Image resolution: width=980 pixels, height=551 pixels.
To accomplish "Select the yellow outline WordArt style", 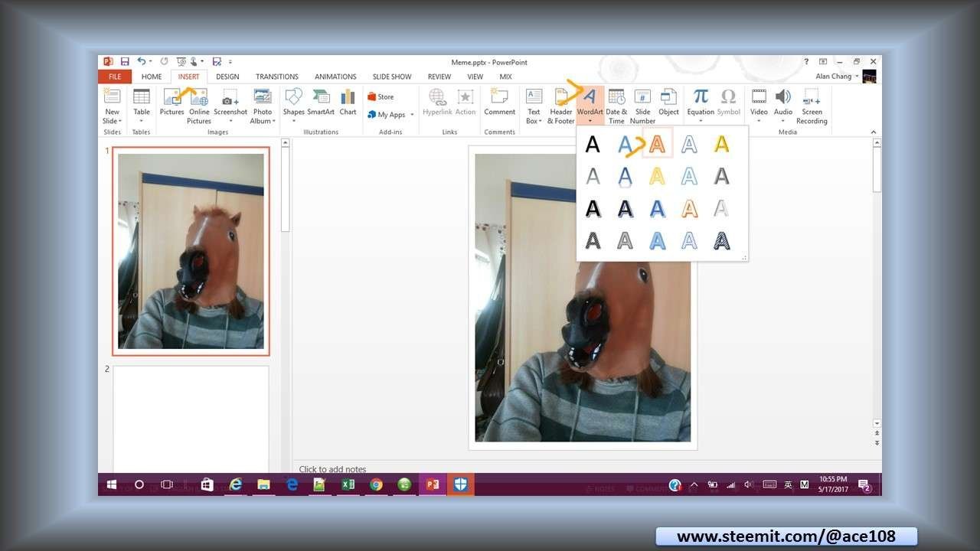I will (657, 177).
